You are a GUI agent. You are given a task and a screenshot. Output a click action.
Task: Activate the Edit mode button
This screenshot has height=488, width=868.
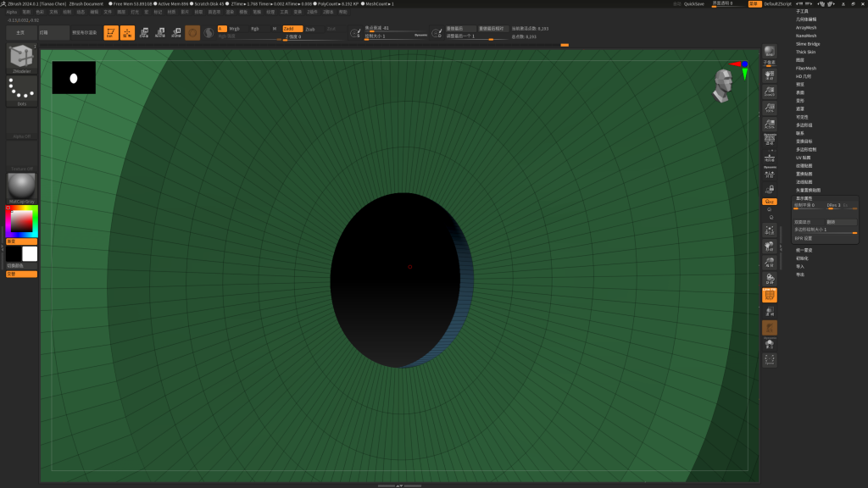tap(111, 33)
